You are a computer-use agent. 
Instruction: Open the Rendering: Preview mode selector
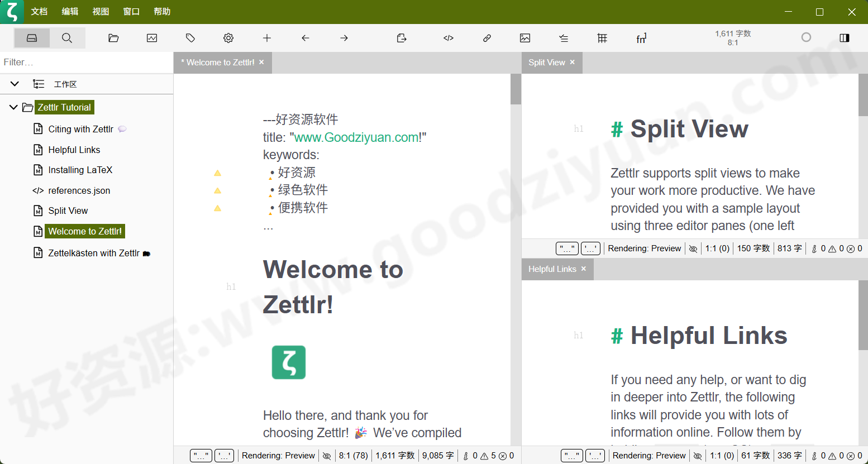click(278, 456)
